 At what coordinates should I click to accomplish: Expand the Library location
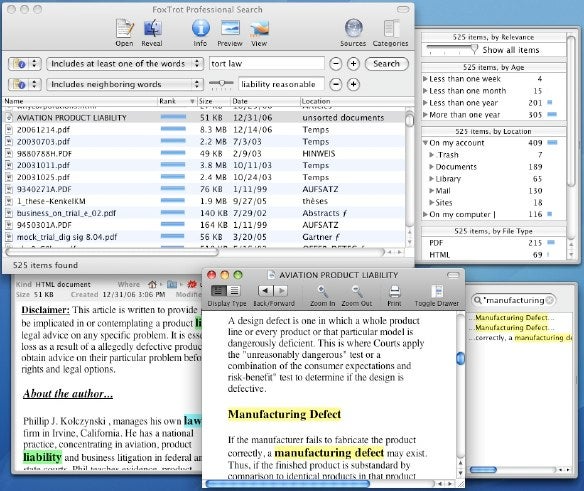click(432, 178)
